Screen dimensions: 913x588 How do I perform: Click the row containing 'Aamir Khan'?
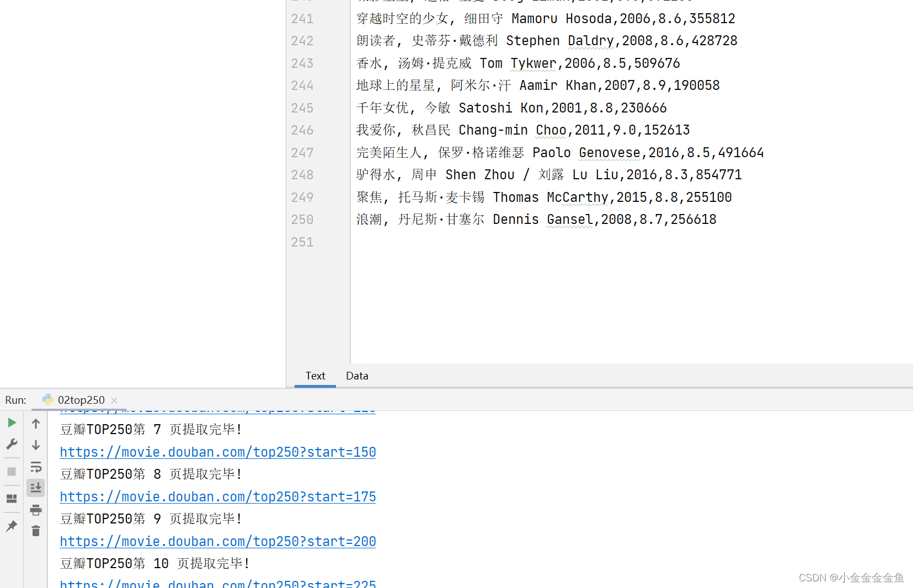coord(538,85)
